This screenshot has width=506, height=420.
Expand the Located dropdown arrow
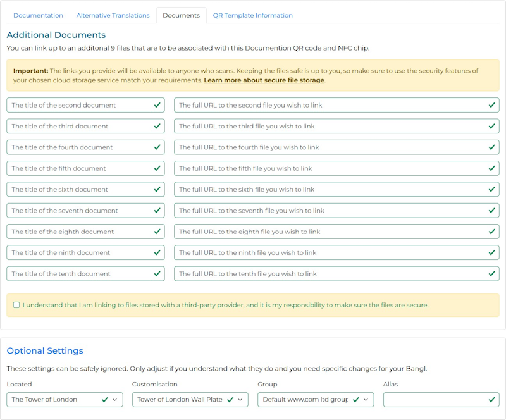[114, 400]
